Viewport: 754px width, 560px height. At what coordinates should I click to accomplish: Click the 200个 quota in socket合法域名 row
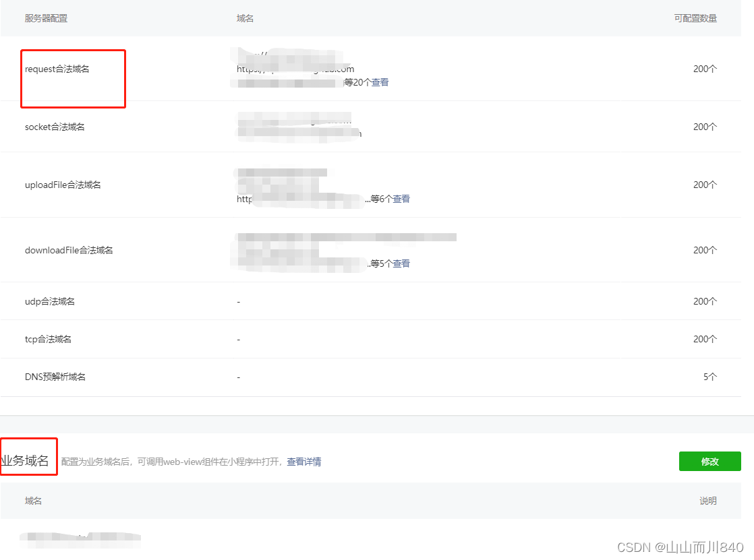(705, 127)
